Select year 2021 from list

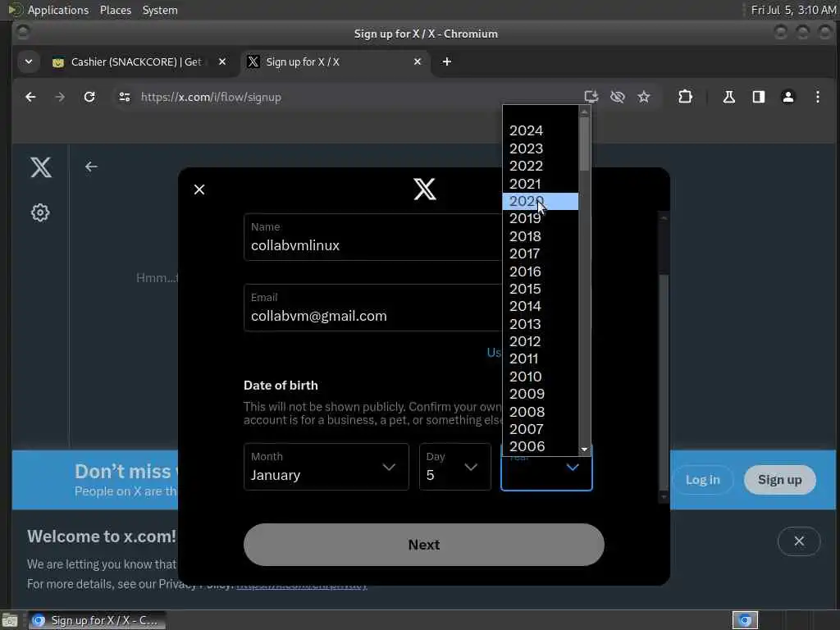[540, 184]
